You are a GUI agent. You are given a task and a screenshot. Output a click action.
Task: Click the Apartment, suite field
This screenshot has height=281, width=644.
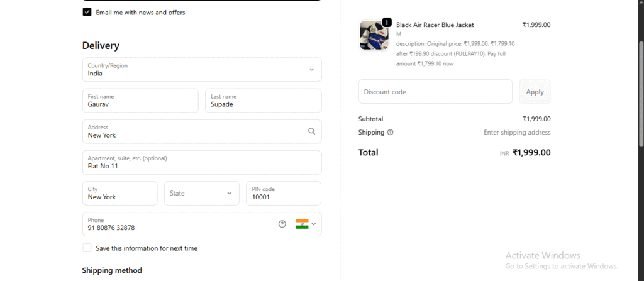(x=201, y=162)
